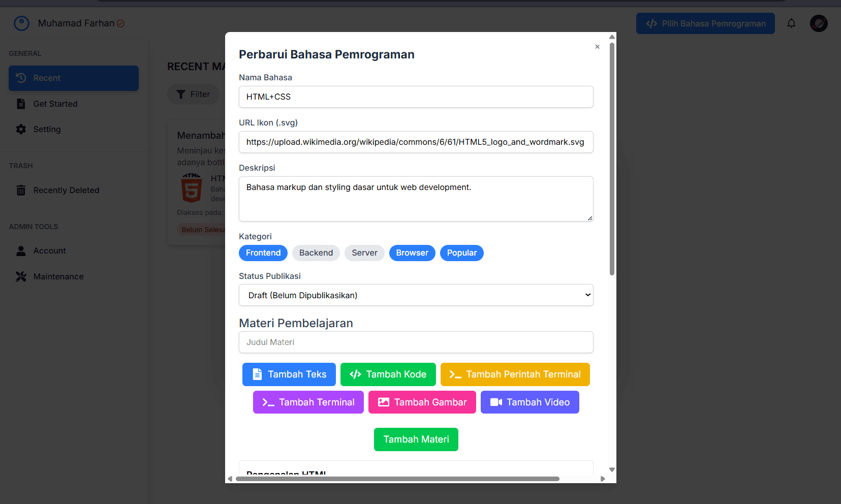This screenshot has height=504, width=841.
Task: Open the user profile avatar
Action: coord(819,23)
